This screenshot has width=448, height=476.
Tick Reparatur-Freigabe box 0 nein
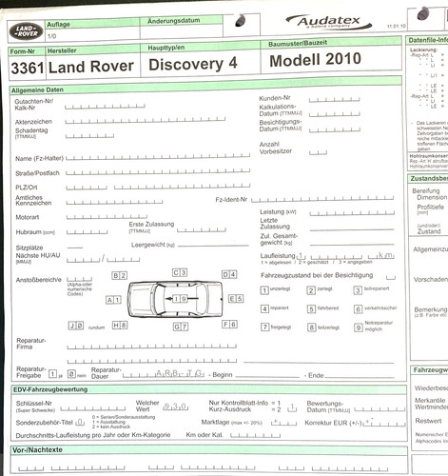(72, 374)
